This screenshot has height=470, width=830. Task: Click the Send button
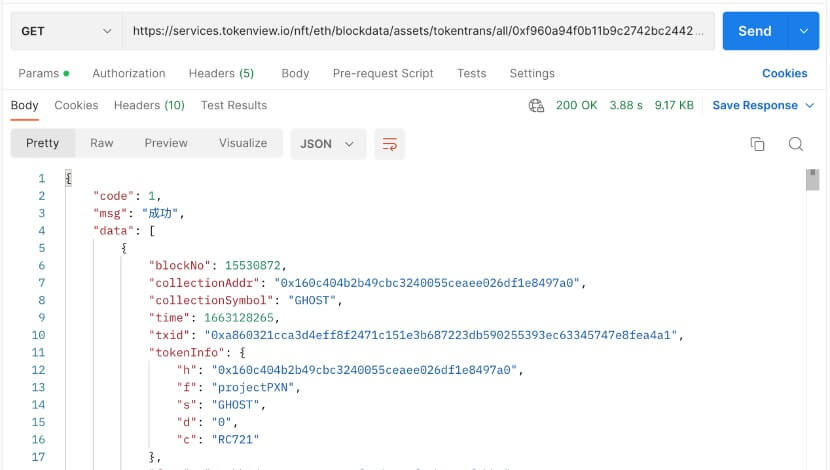tap(755, 31)
